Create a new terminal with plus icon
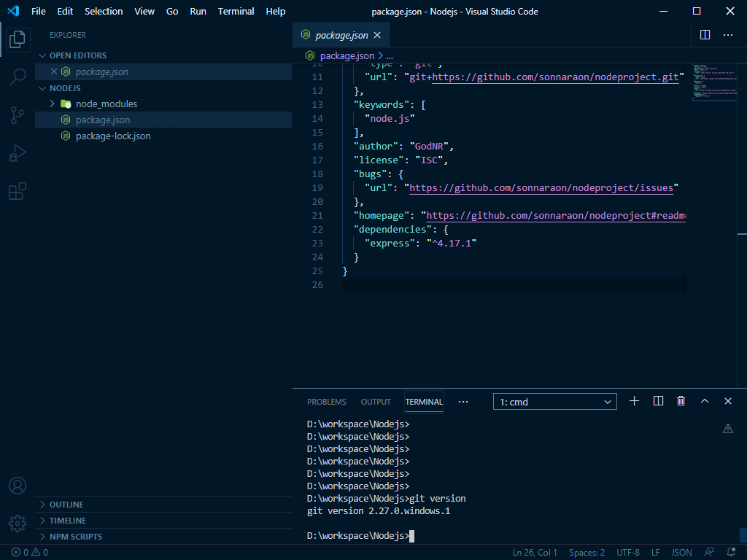Image resolution: width=747 pixels, height=560 pixels. [x=634, y=401]
